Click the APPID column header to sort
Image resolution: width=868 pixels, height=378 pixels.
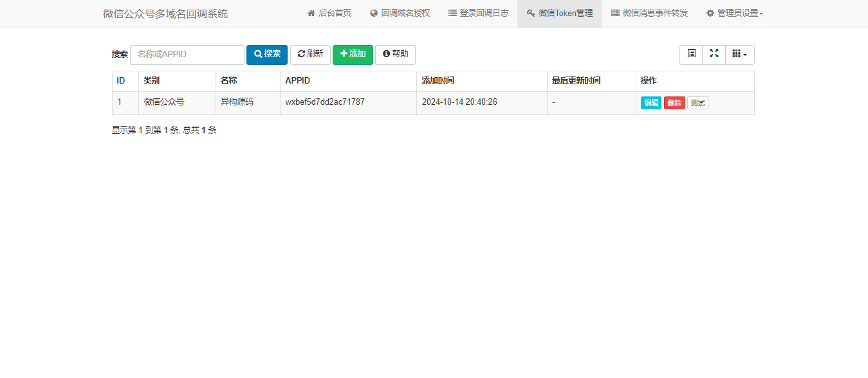[x=297, y=81]
